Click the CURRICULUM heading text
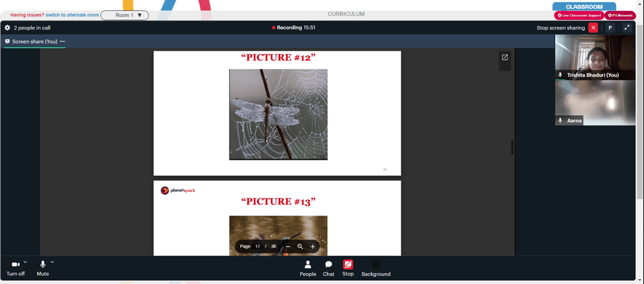Screen dimensions: 644x284 click(346, 14)
